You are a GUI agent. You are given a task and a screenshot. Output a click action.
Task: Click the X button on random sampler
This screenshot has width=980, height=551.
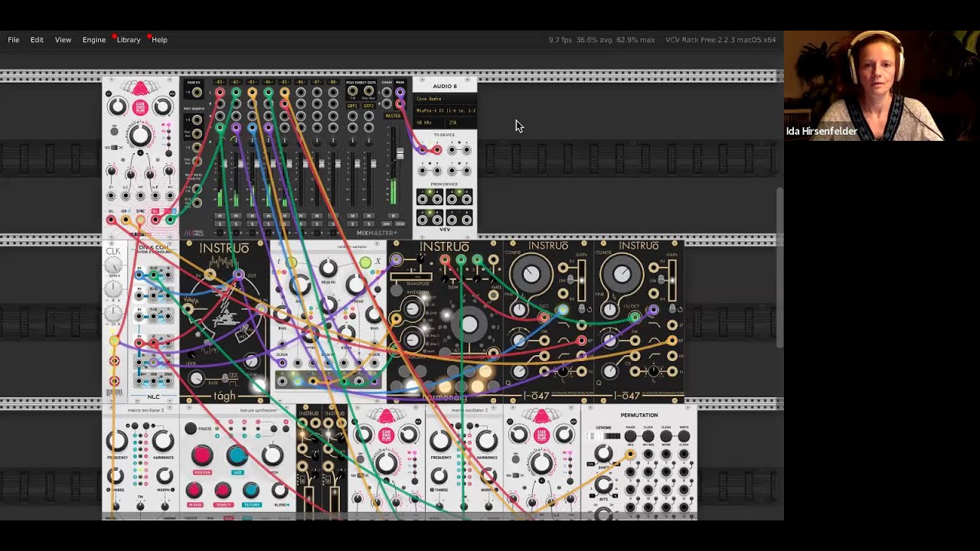(x=365, y=262)
